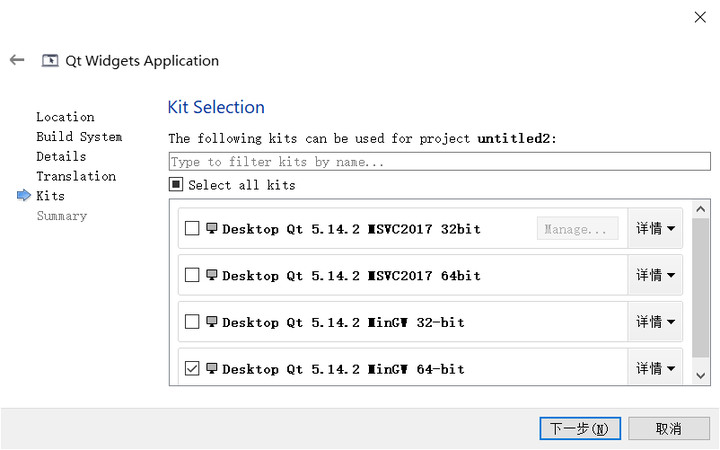Click the monitor icon for MSVC2017 32bit kit
The height and width of the screenshot is (450, 720).
click(211, 229)
